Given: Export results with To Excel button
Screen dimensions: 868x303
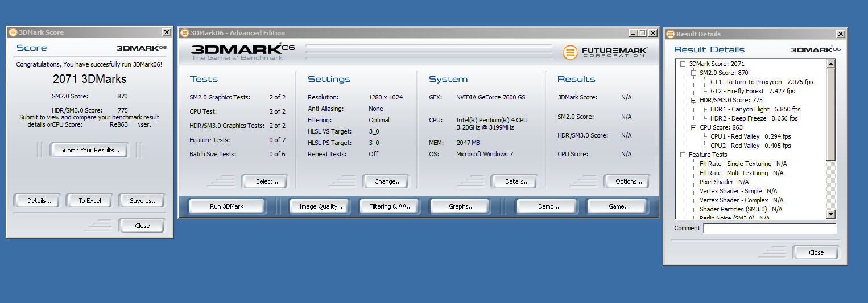Looking at the screenshot, I should click(90, 201).
